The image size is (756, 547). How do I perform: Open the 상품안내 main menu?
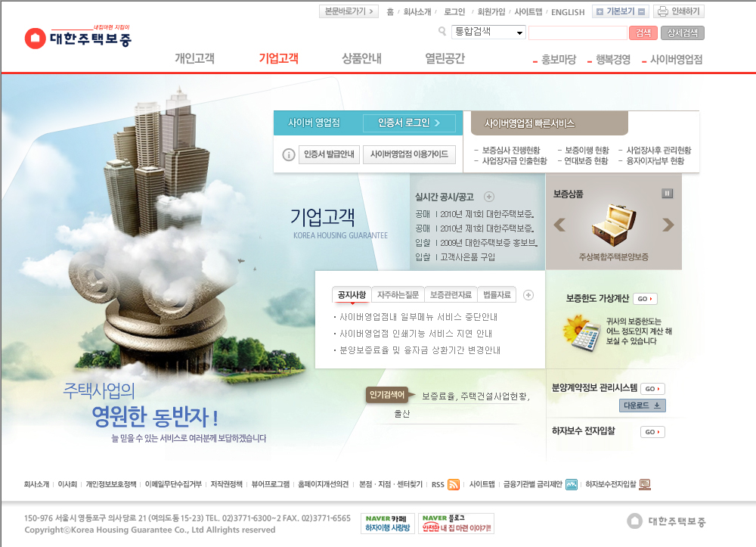[x=361, y=59]
